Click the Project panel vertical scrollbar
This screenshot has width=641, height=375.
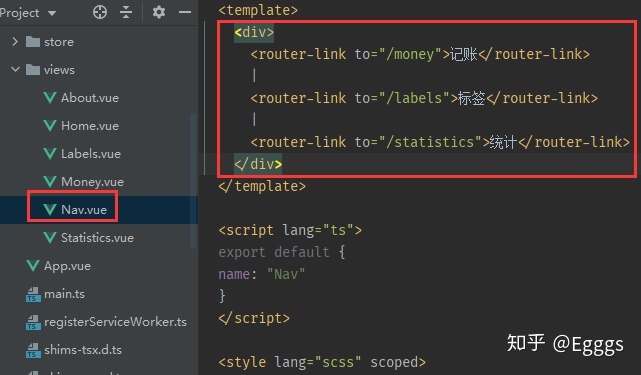[x=193, y=180]
